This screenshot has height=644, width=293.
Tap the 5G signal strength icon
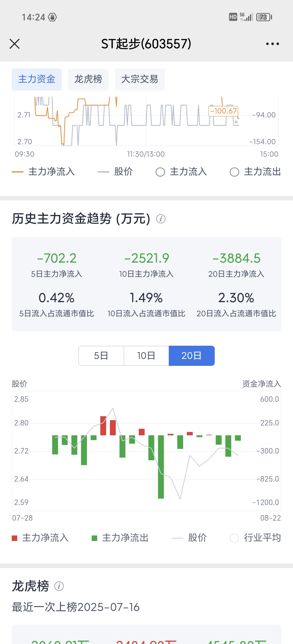(246, 17)
